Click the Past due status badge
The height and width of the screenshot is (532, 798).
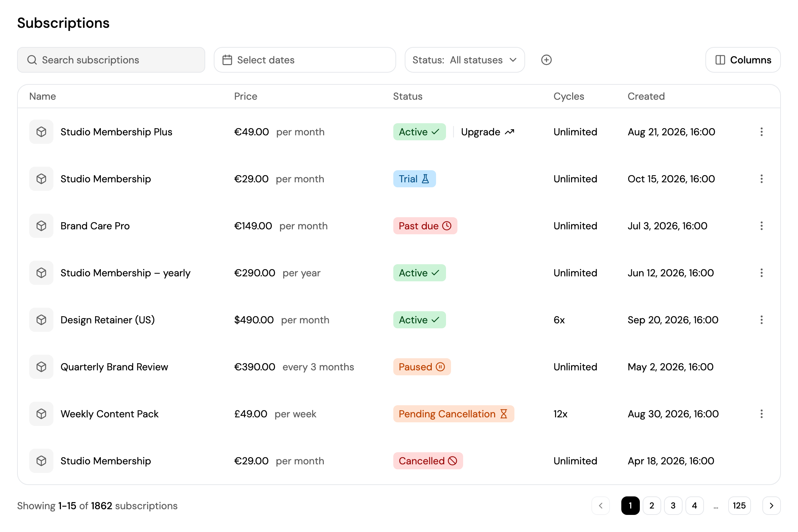click(x=425, y=226)
